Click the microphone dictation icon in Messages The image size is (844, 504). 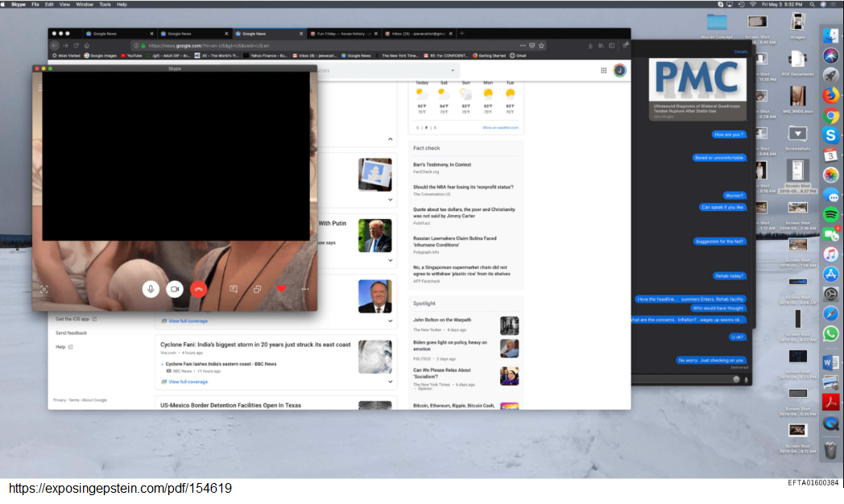coord(746,379)
